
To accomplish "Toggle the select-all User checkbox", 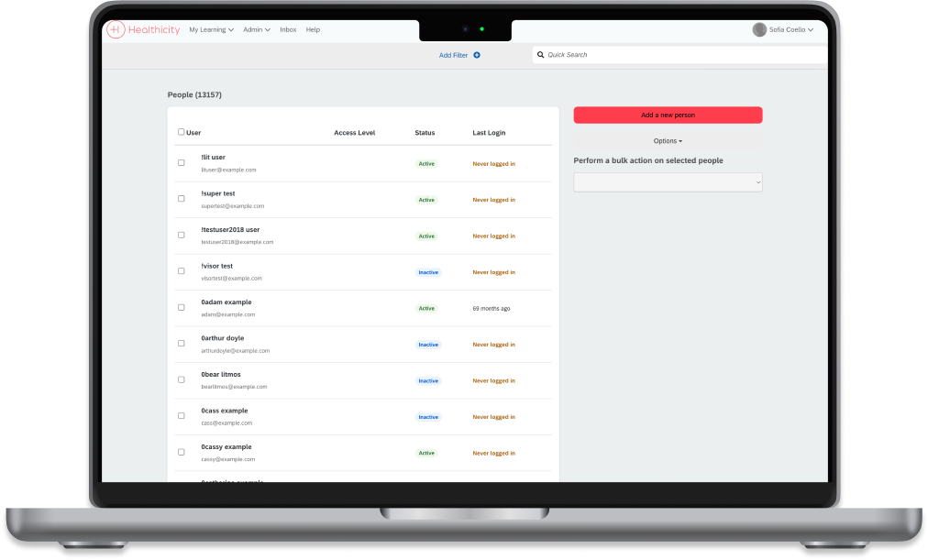I will [181, 132].
